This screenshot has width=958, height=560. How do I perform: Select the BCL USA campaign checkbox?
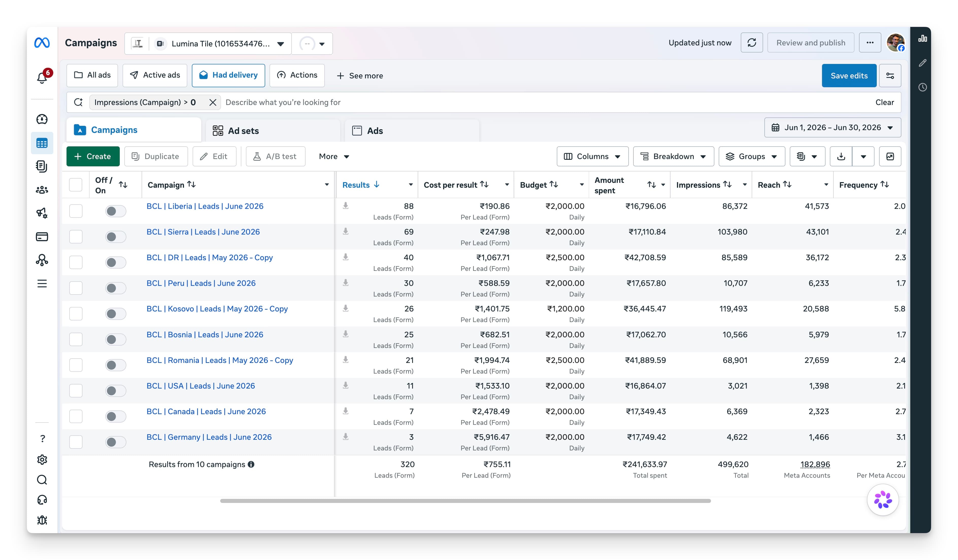[76, 391]
